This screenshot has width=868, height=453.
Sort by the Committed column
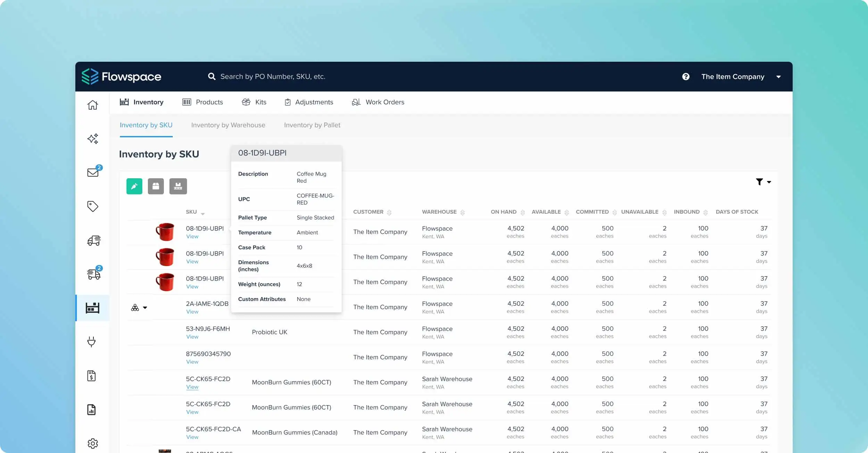coord(615,212)
